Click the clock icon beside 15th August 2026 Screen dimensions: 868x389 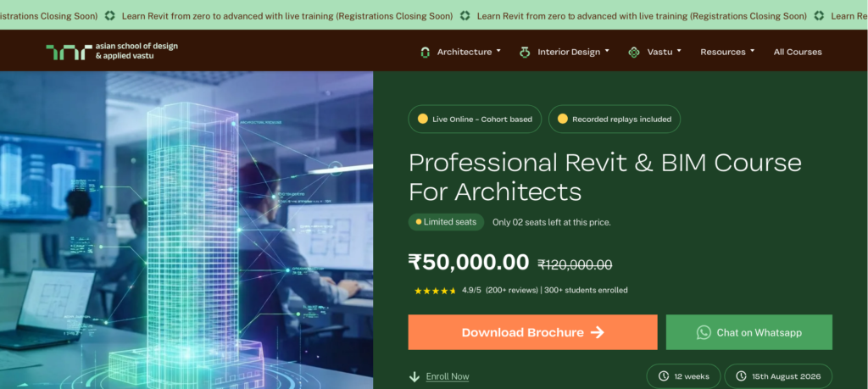coord(741,376)
